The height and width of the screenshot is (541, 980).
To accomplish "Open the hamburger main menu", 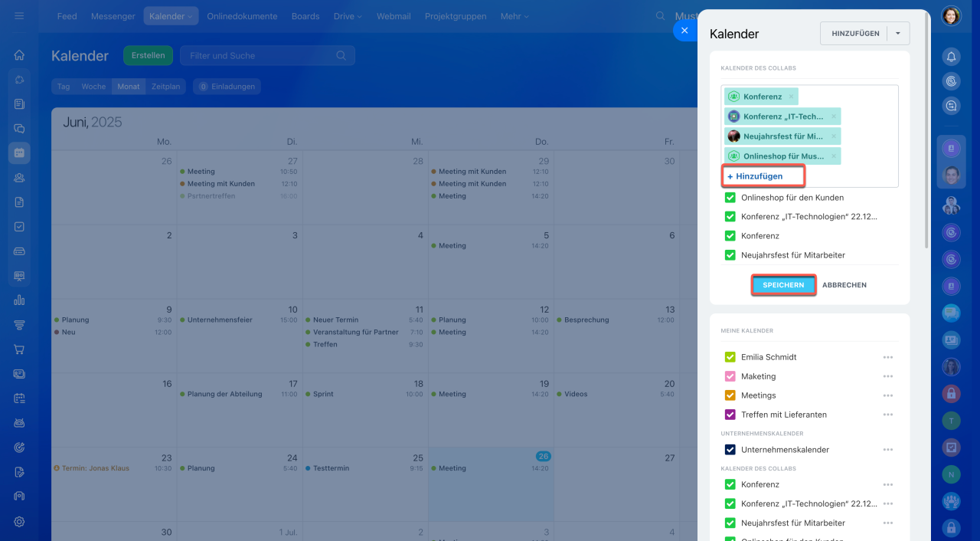I will pos(19,15).
